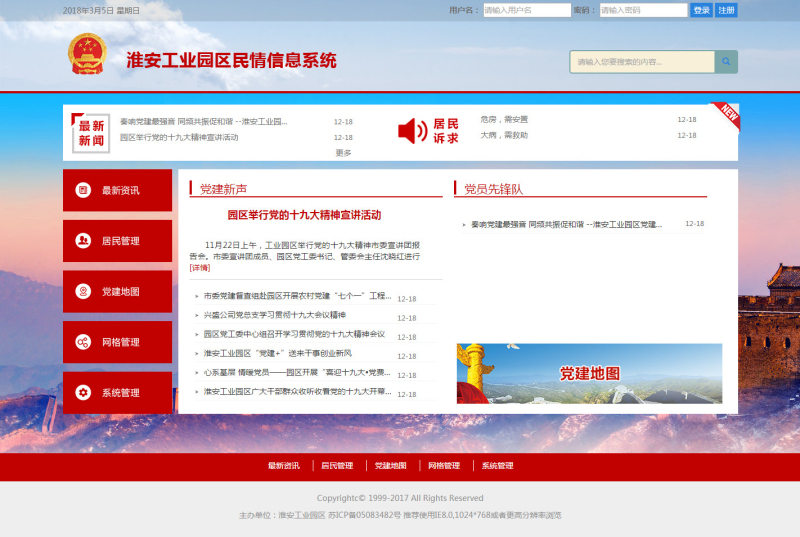Click the 系统管理 gear icon

83,393
